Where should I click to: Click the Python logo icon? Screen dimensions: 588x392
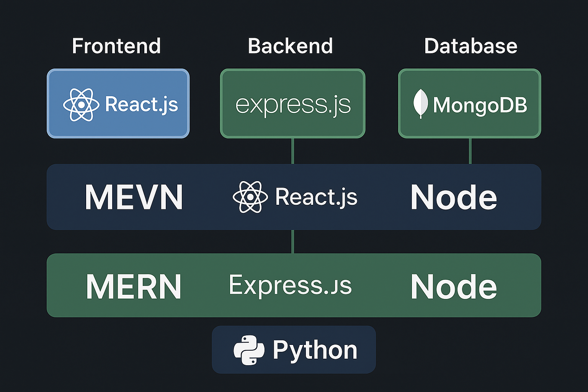pyautogui.click(x=249, y=350)
